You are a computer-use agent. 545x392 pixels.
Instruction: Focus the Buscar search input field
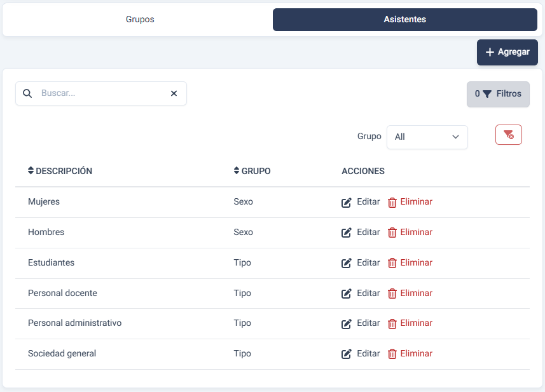click(x=102, y=93)
